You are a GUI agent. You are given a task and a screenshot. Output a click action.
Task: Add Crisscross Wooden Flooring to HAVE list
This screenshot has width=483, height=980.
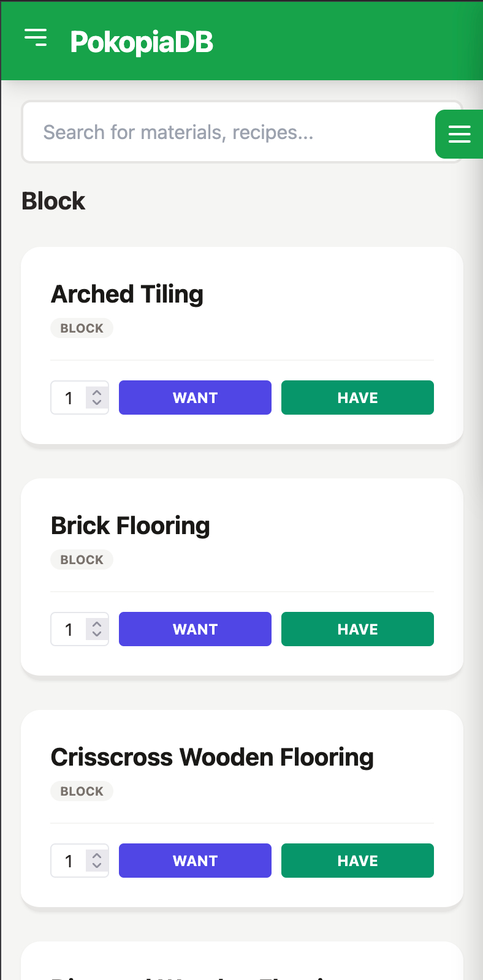[357, 861]
